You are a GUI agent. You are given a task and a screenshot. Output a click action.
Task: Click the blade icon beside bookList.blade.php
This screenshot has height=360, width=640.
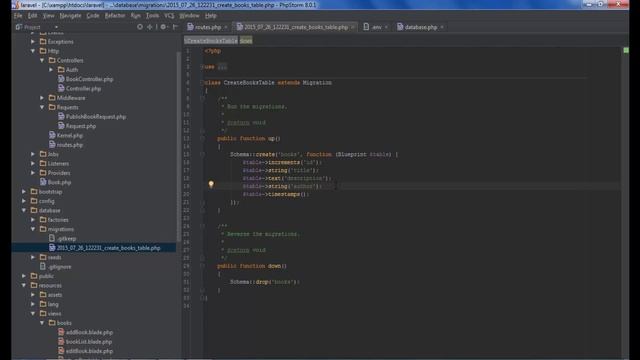pyautogui.click(x=61, y=342)
